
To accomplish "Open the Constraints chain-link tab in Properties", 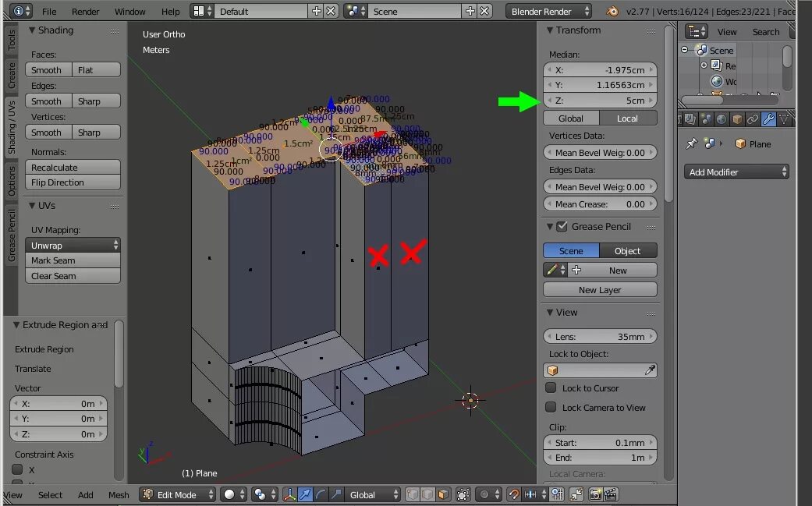I will (753, 119).
